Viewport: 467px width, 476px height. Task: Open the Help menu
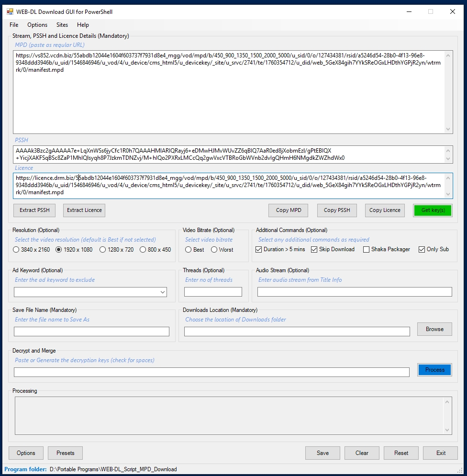83,25
